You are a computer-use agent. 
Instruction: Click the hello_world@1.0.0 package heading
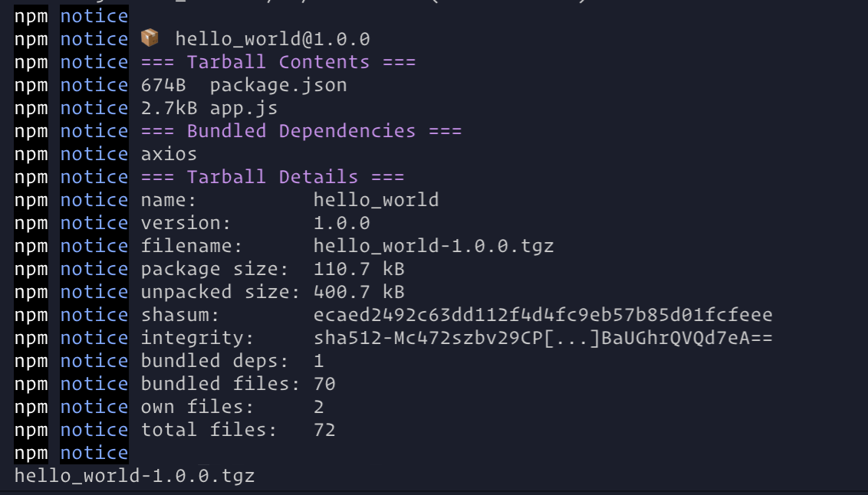pyautogui.click(x=272, y=39)
